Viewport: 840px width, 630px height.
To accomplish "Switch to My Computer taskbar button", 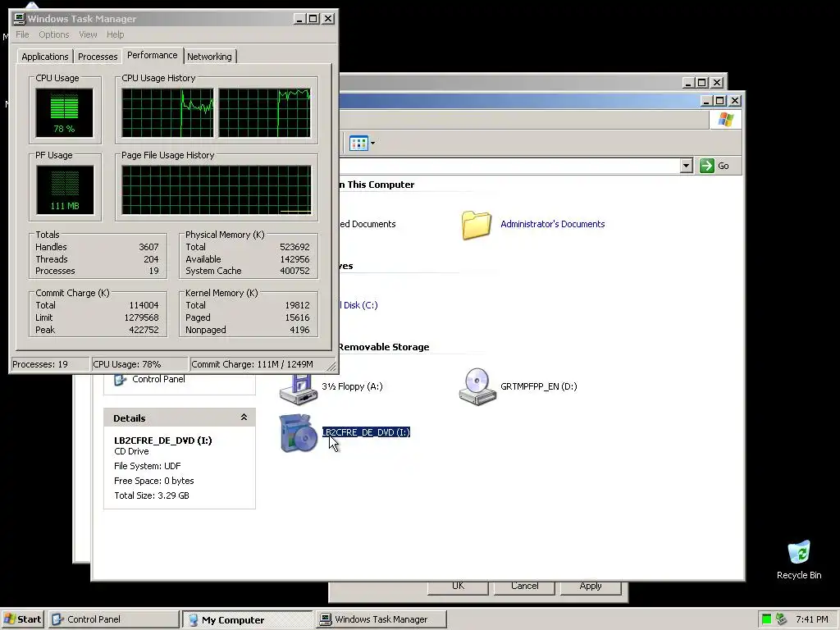I will tap(247, 619).
